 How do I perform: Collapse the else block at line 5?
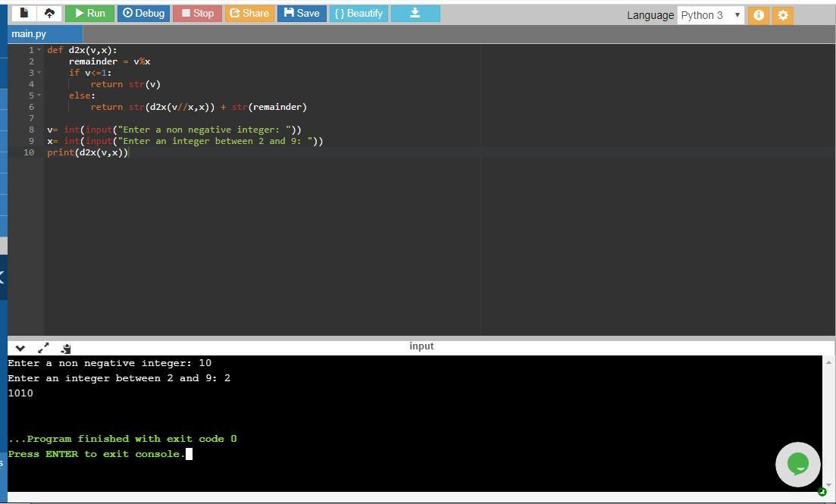pos(39,95)
